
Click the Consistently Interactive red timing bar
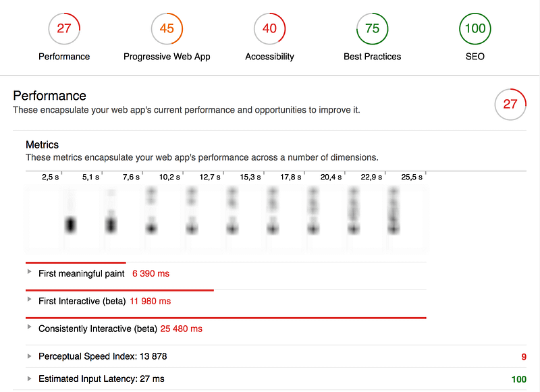[226, 318]
